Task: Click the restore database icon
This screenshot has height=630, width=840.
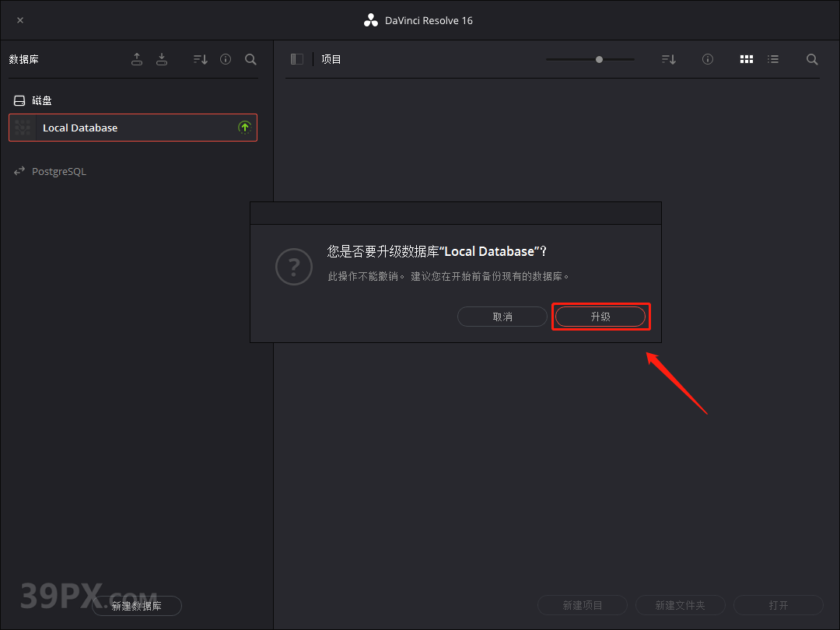Action: [162, 59]
